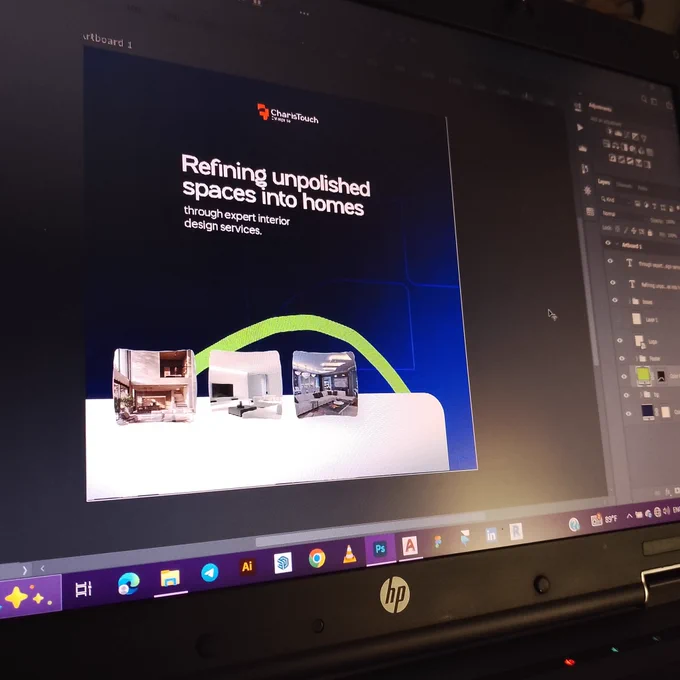Add a Levels adjustment layer

tap(618, 133)
